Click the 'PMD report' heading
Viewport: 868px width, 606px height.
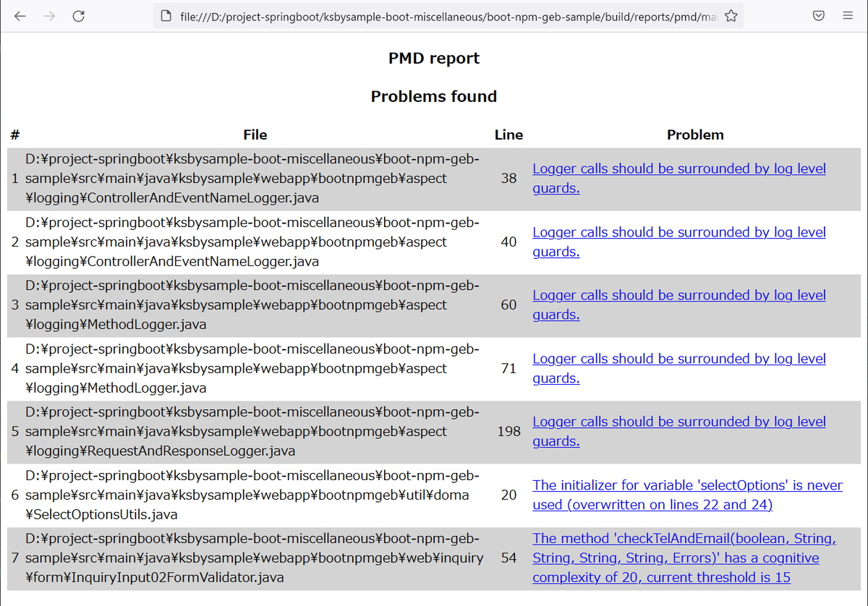[x=434, y=59]
